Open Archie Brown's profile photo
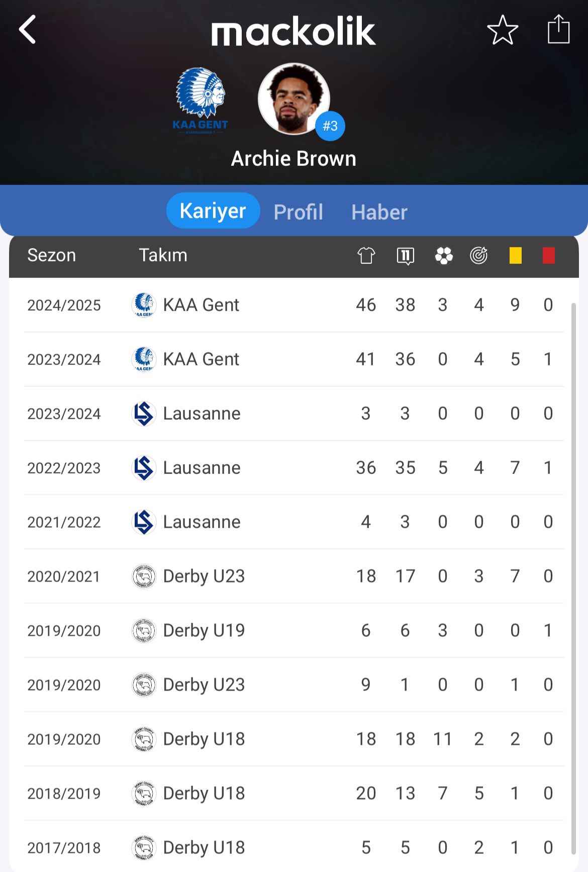This screenshot has height=872, width=588. click(x=294, y=99)
